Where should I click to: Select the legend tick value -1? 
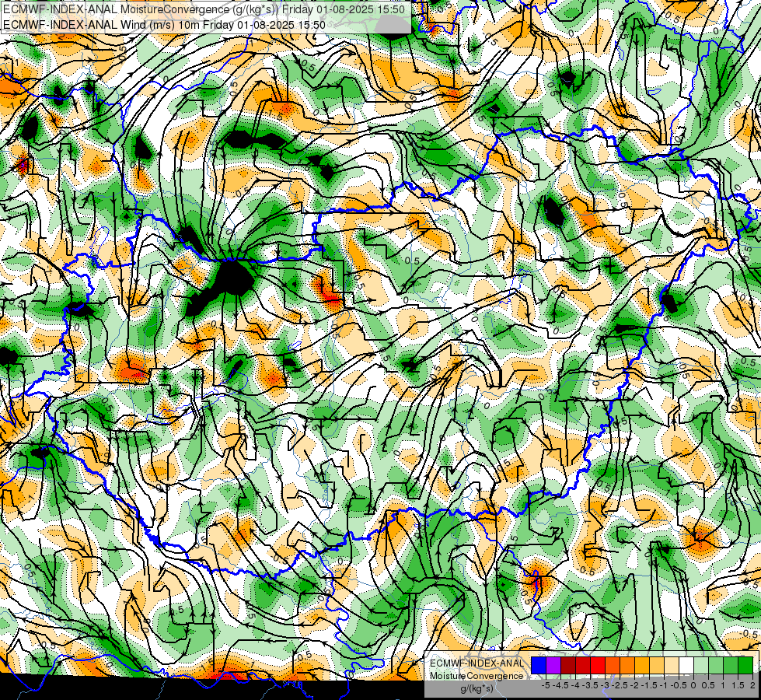(x=664, y=685)
